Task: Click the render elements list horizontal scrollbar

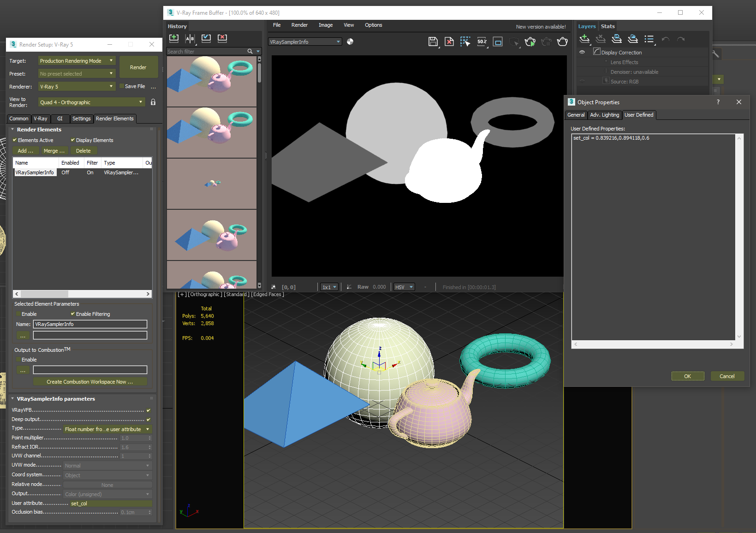Action: coord(83,294)
